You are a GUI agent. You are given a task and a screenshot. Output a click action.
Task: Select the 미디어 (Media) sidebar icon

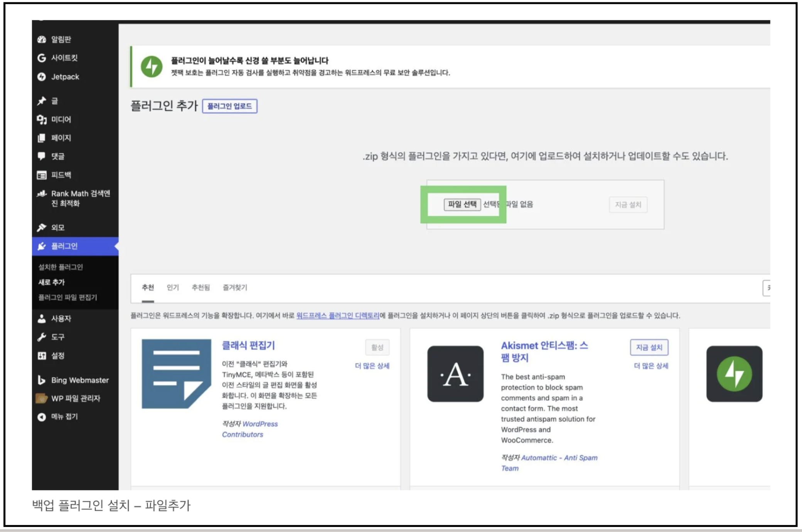click(41, 120)
